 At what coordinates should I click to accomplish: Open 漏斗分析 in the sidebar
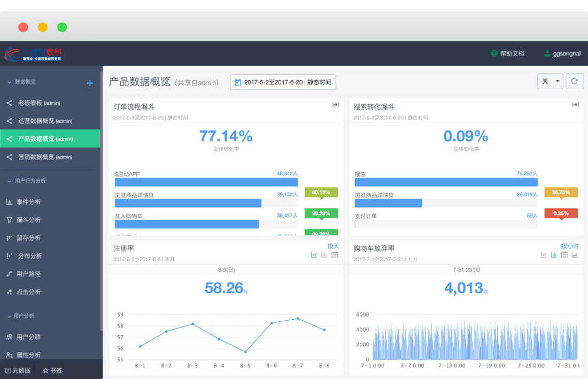pos(28,220)
